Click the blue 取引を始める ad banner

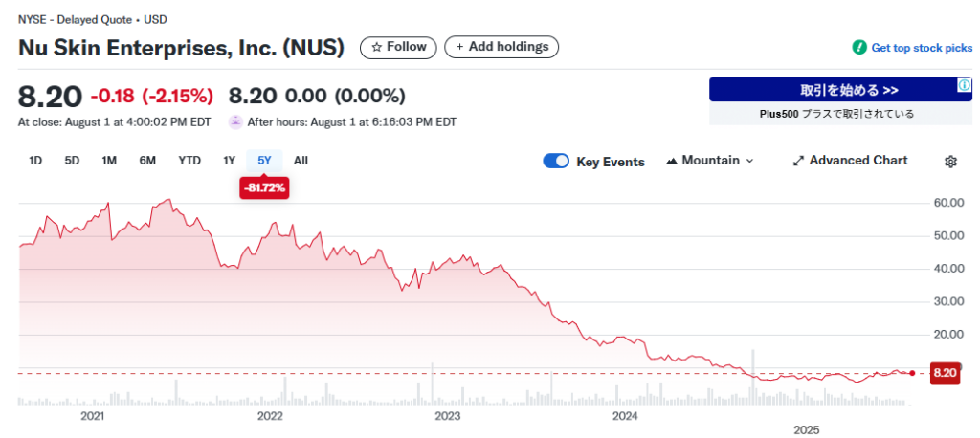point(840,90)
